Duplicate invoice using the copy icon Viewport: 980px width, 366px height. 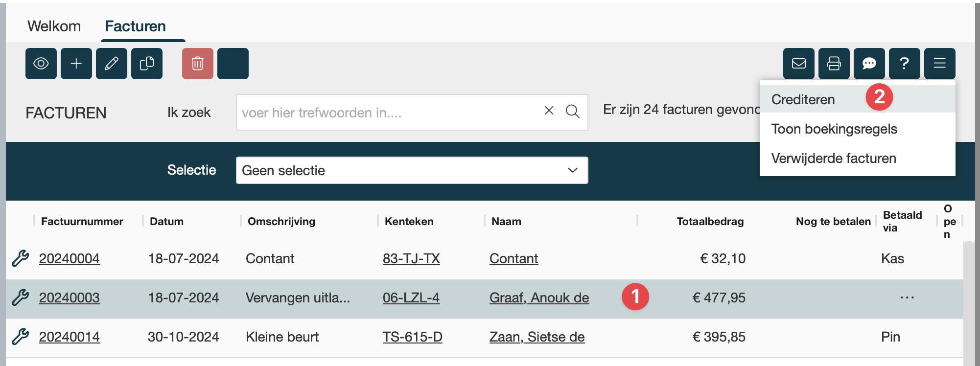tap(147, 64)
